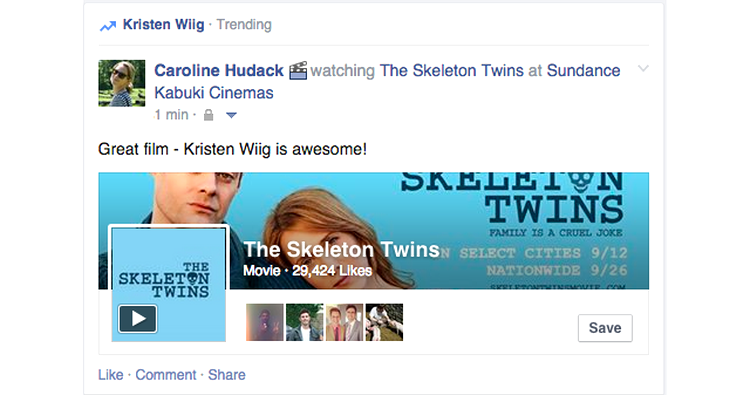Open the second friend thumbnail
750x395 pixels.
304,322
